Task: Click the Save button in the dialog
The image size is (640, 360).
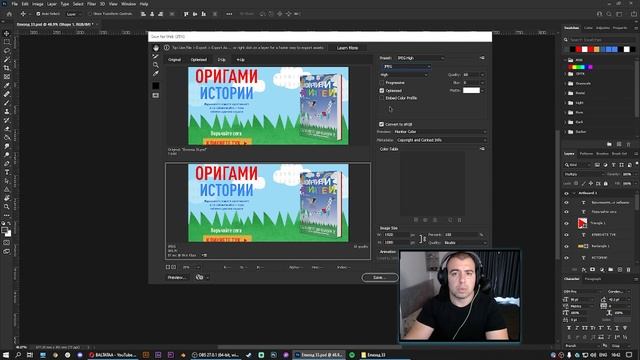Action: pyautogui.click(x=380, y=278)
